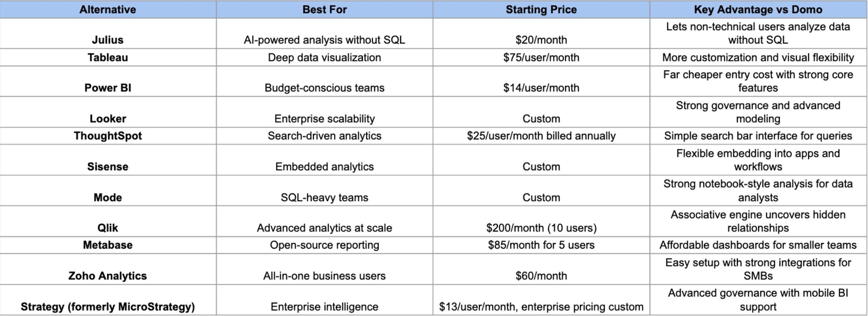Screen dimensions: 868x316
Task: Click the ThoughtSpot name cell
Action: coord(108,136)
